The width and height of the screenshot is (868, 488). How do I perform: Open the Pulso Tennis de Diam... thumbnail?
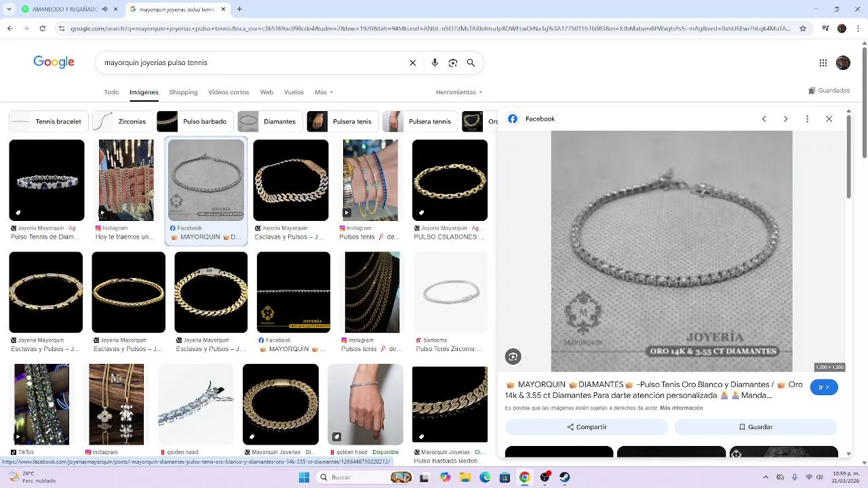coord(47,180)
